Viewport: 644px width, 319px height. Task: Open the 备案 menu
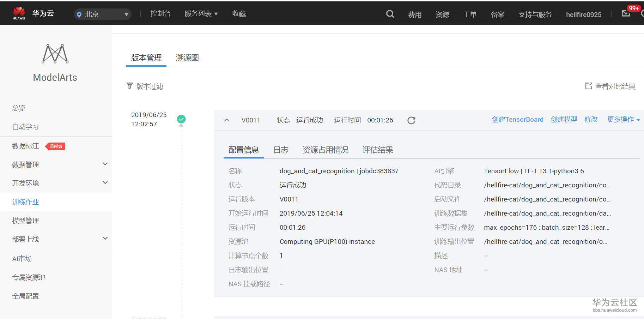[498, 14]
